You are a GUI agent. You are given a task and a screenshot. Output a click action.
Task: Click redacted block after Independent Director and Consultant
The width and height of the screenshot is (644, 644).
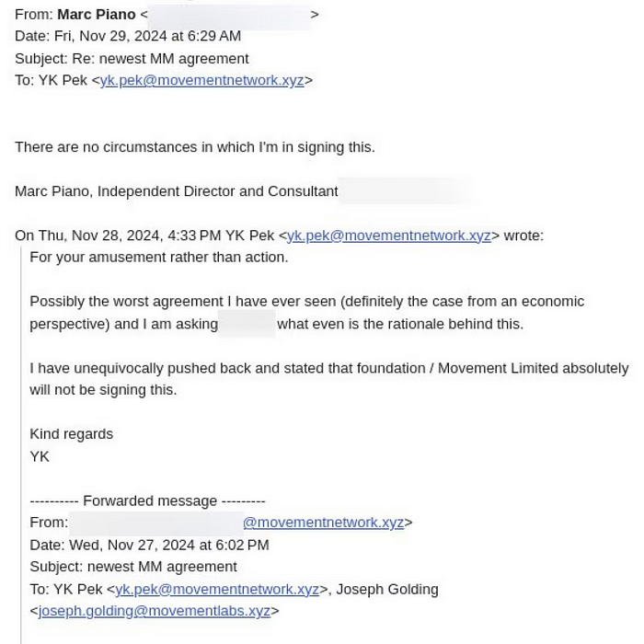point(405,190)
